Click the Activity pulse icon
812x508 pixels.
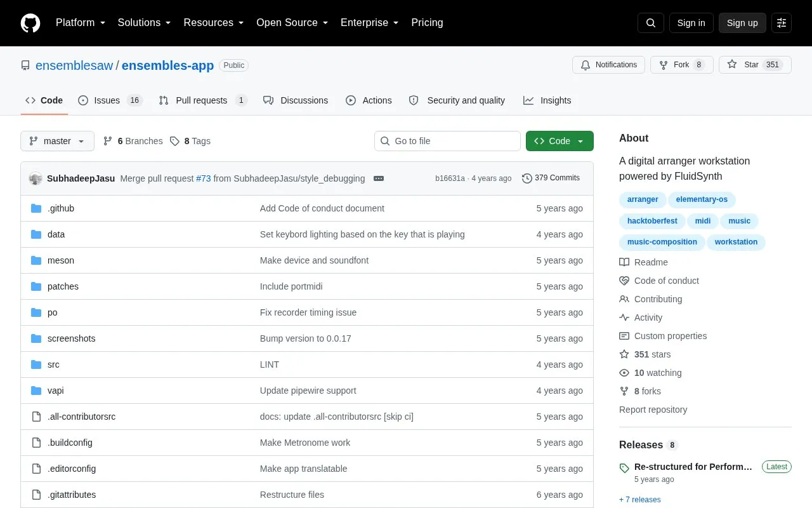[624, 317]
